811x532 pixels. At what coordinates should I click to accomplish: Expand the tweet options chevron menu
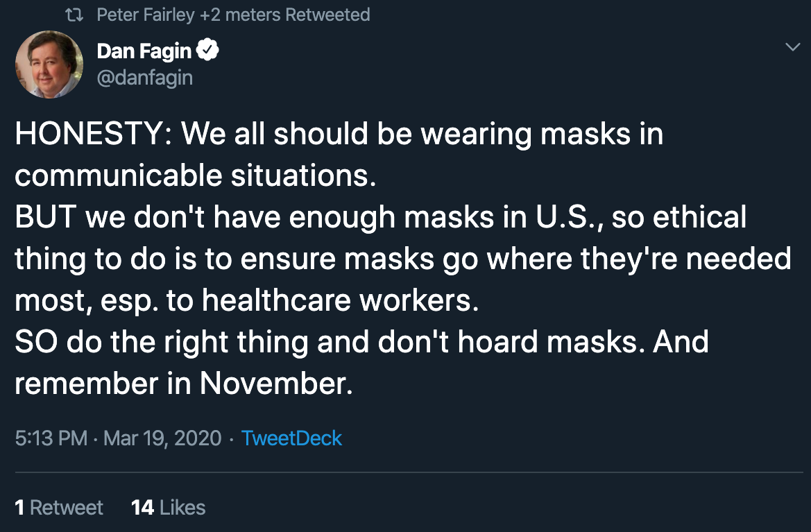coord(792,46)
